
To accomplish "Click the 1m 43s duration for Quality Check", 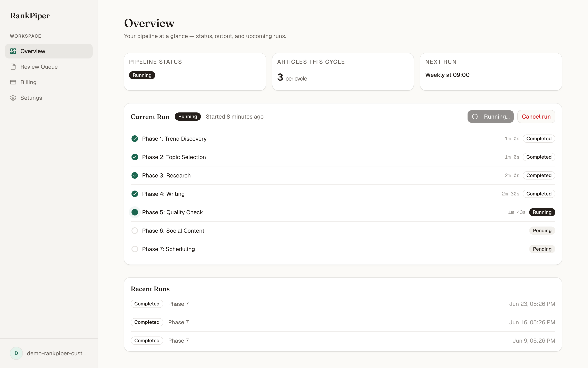I will pos(517,212).
